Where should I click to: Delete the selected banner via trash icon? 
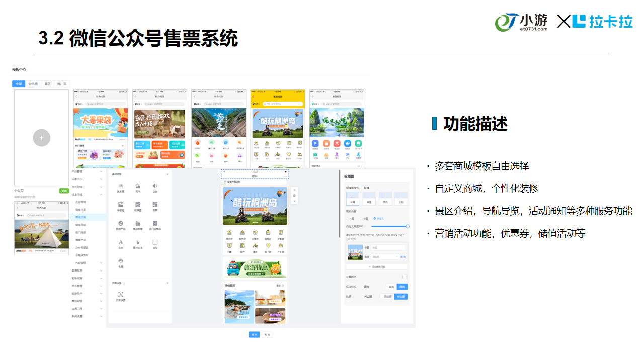[294, 195]
